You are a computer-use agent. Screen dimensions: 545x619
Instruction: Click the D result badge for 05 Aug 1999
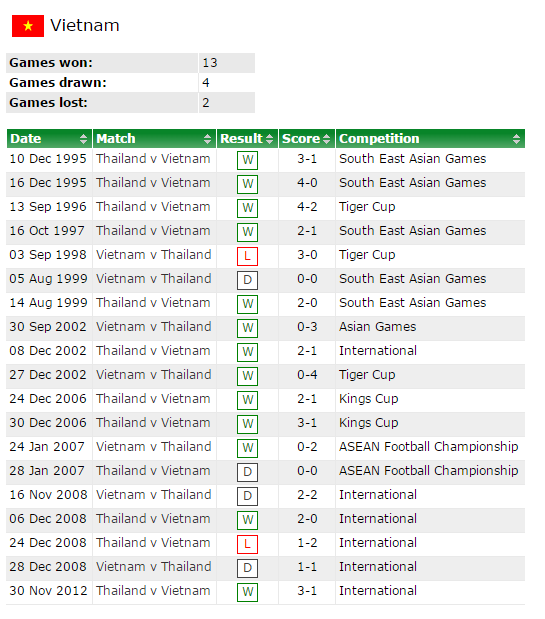(x=247, y=280)
